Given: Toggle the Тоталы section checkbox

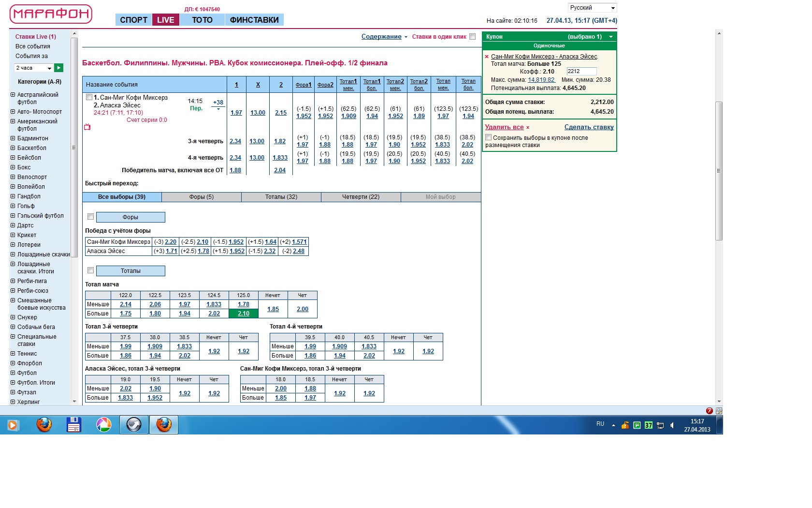Looking at the screenshot, I should (90, 270).
